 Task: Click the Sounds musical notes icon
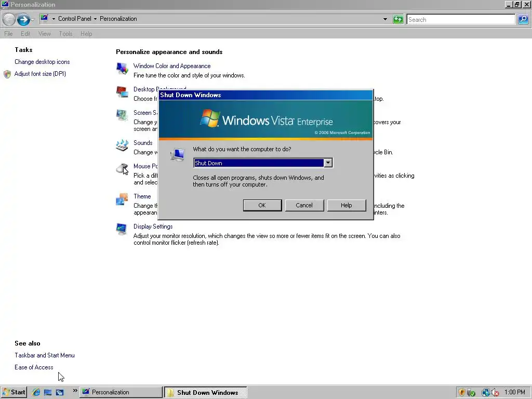122,145
